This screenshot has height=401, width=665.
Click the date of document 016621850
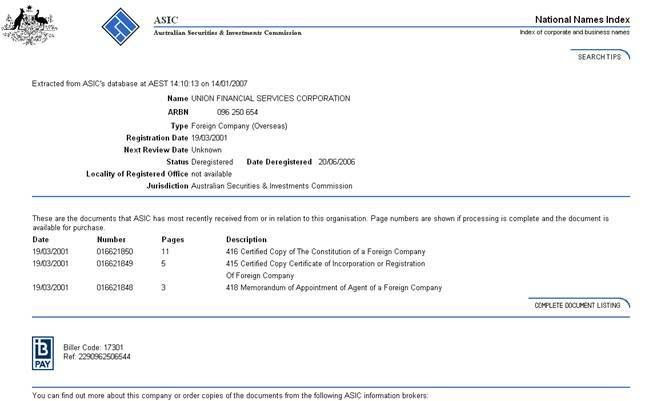tap(50, 251)
